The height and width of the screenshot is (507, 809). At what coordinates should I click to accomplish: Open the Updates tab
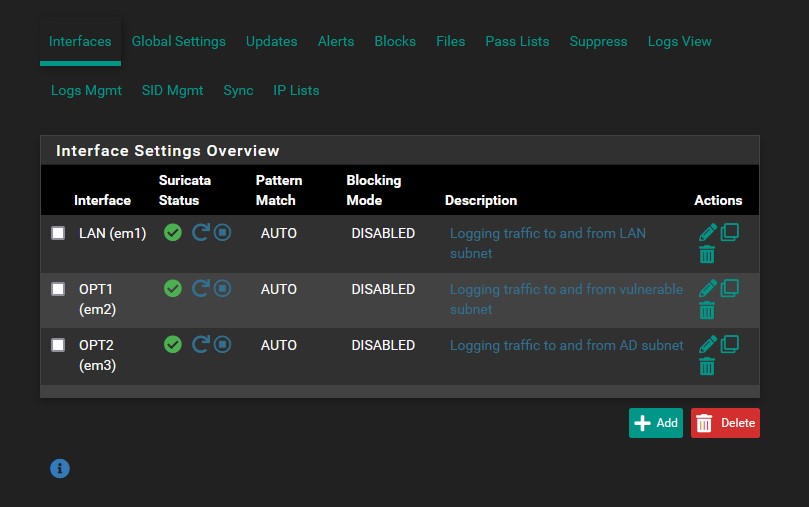[x=271, y=41]
